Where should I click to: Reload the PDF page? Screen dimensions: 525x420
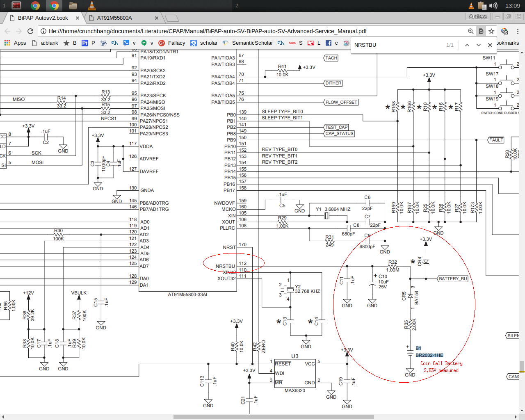click(30, 31)
